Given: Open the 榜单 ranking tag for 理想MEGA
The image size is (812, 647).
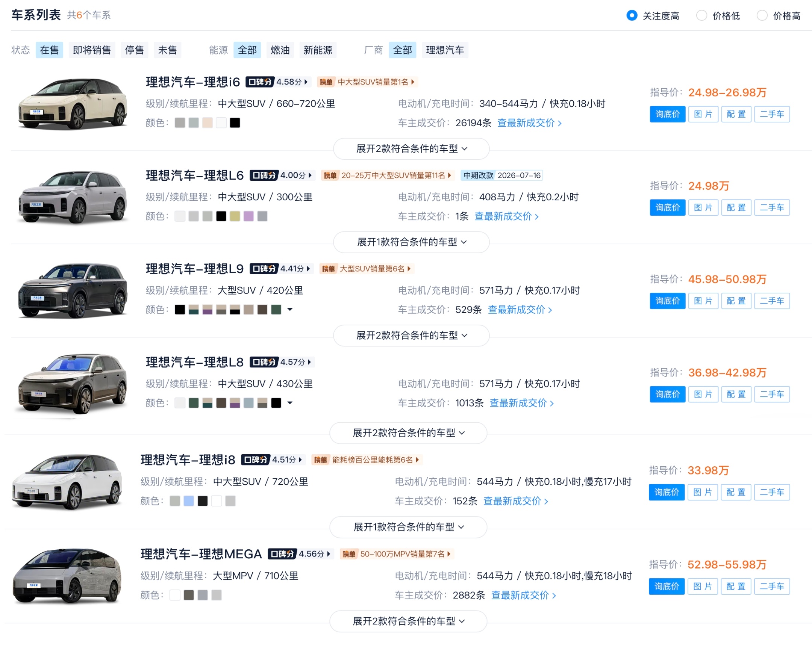Looking at the screenshot, I should (396, 554).
